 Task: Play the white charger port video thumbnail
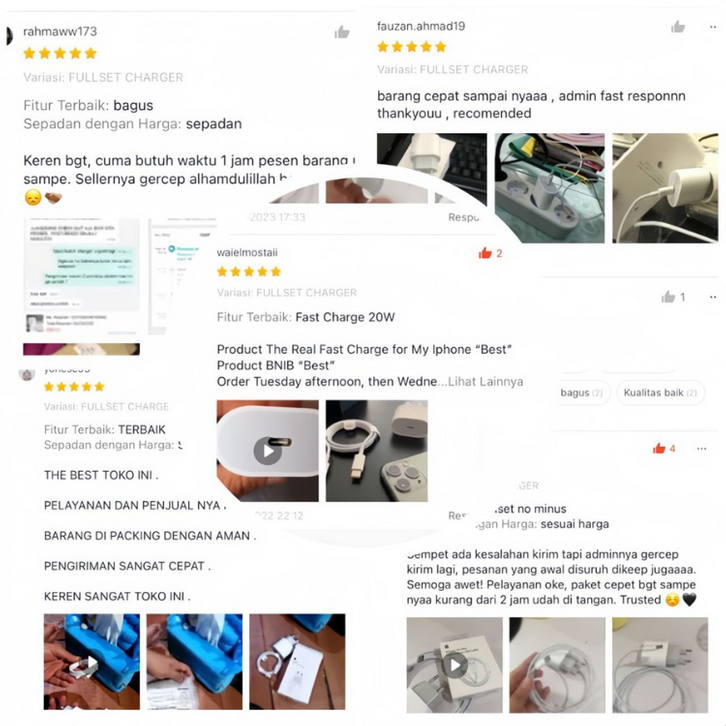pyautogui.click(x=268, y=451)
